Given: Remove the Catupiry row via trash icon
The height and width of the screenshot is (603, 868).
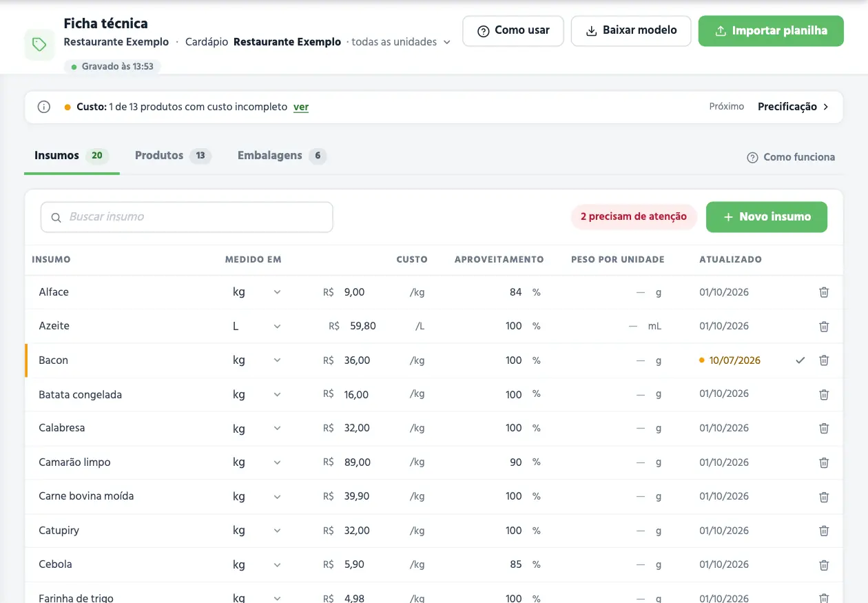Looking at the screenshot, I should 824,531.
